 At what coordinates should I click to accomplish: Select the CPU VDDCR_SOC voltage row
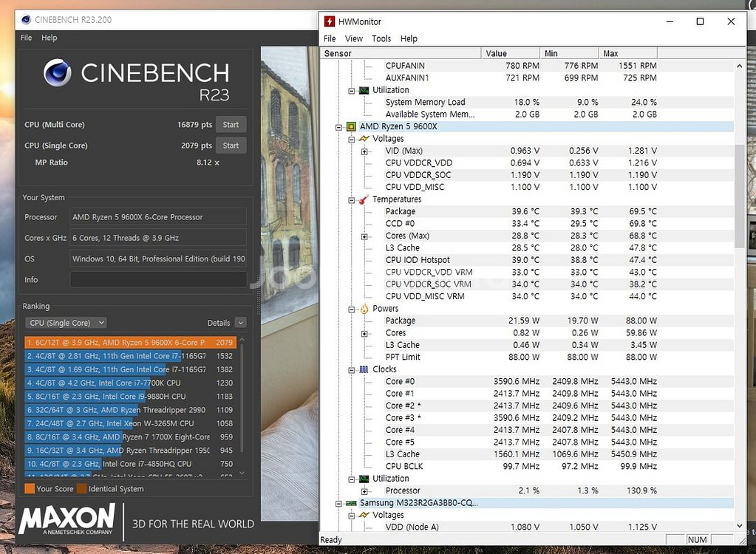click(x=528, y=175)
